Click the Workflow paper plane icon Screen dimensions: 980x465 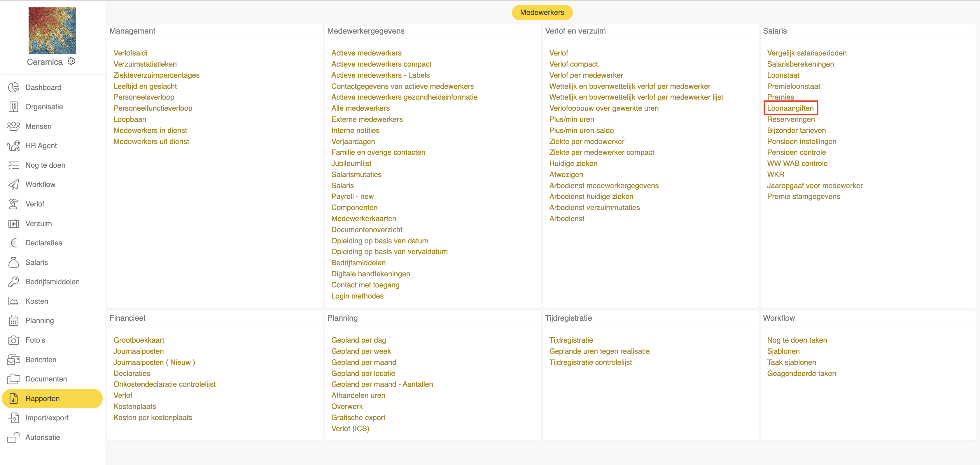14,184
